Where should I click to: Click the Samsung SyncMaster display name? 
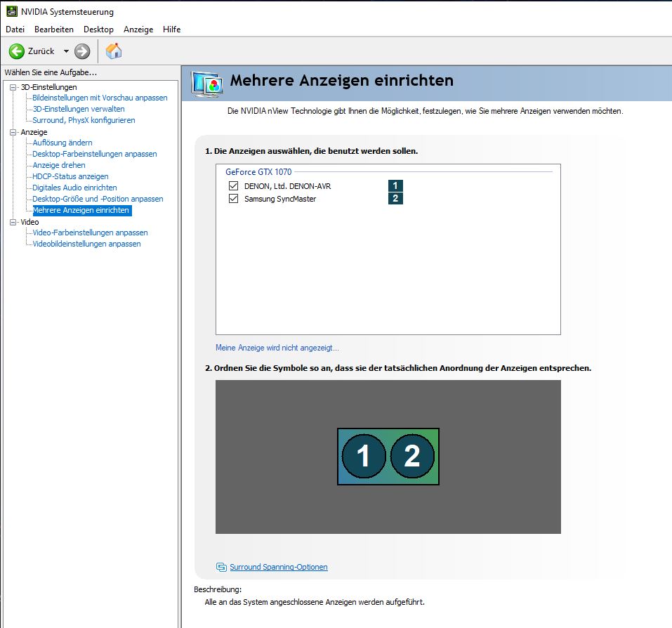tap(280, 199)
